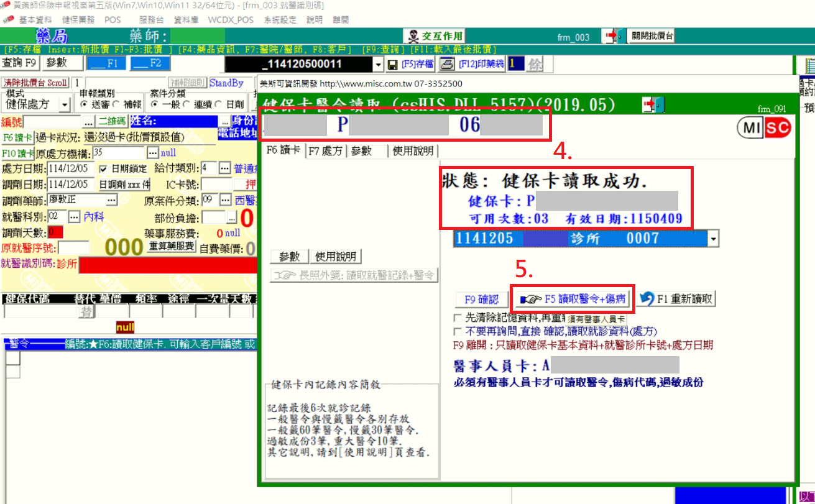This screenshot has width=815, height=504.
Task: Click F1 重新讀取 with the blue refresh arrow
Action: click(676, 299)
